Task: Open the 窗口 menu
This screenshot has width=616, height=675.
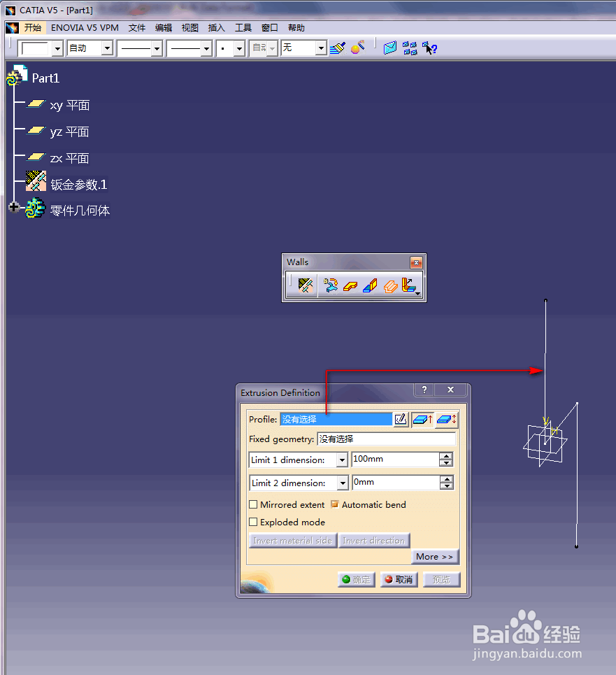Action: click(270, 27)
